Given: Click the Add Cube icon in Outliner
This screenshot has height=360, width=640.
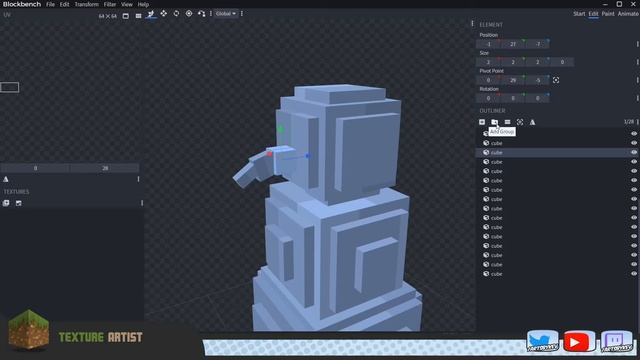Looking at the screenshot, I should 482,122.
